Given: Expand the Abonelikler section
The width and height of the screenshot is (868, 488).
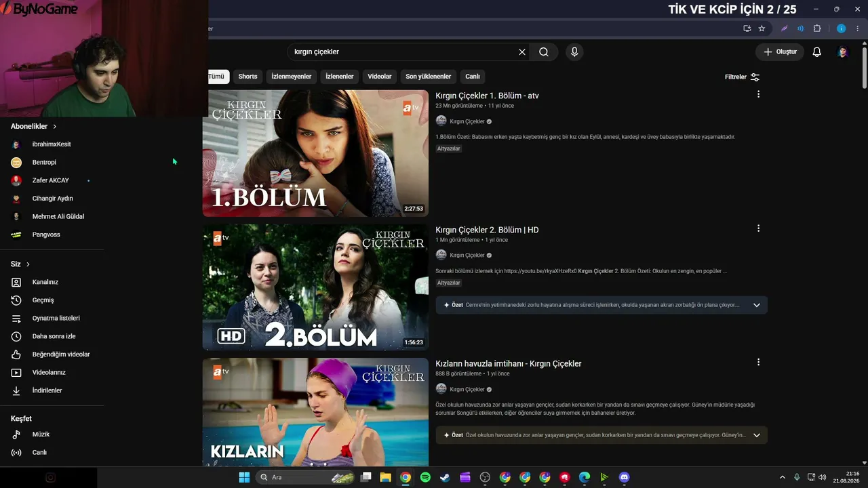Looking at the screenshot, I should pos(34,127).
